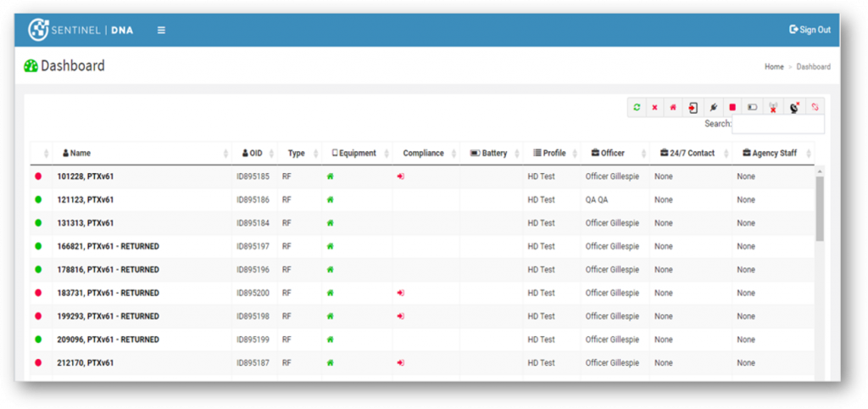The image size is (868, 409).
Task: Click the green refresh icon in toolbar
Action: click(637, 108)
